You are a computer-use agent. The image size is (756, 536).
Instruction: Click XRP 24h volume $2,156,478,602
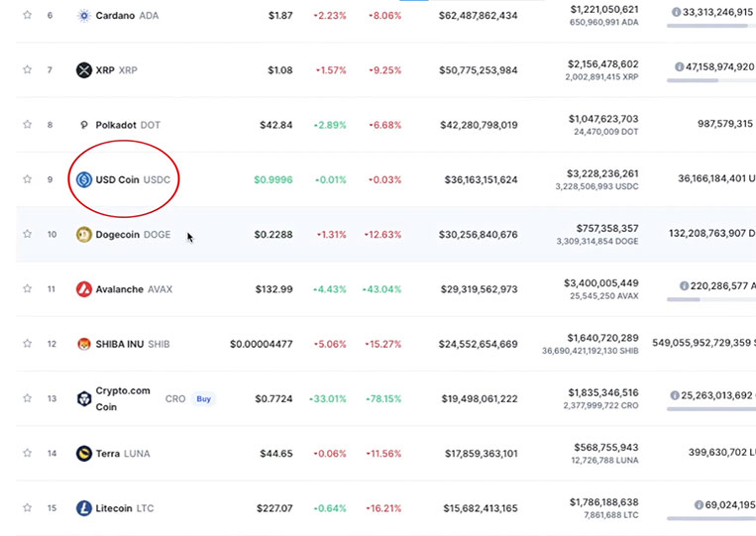click(x=602, y=64)
